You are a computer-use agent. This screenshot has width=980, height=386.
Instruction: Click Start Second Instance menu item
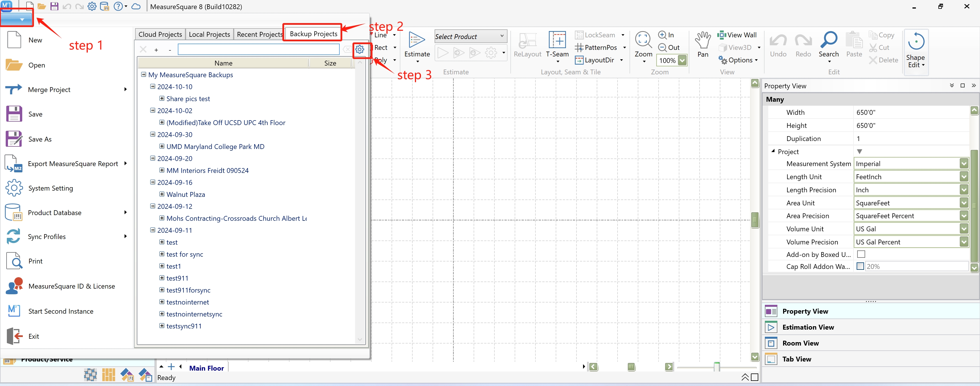(60, 311)
